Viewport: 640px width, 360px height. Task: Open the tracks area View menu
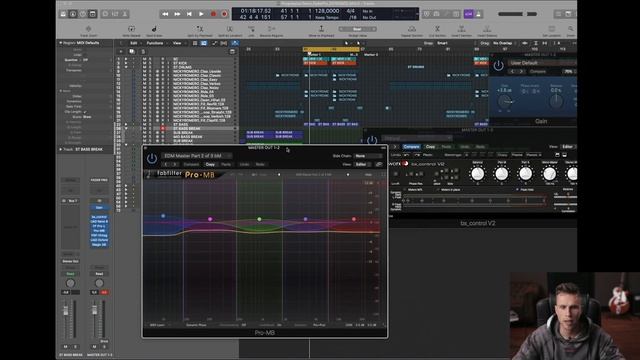177,43
